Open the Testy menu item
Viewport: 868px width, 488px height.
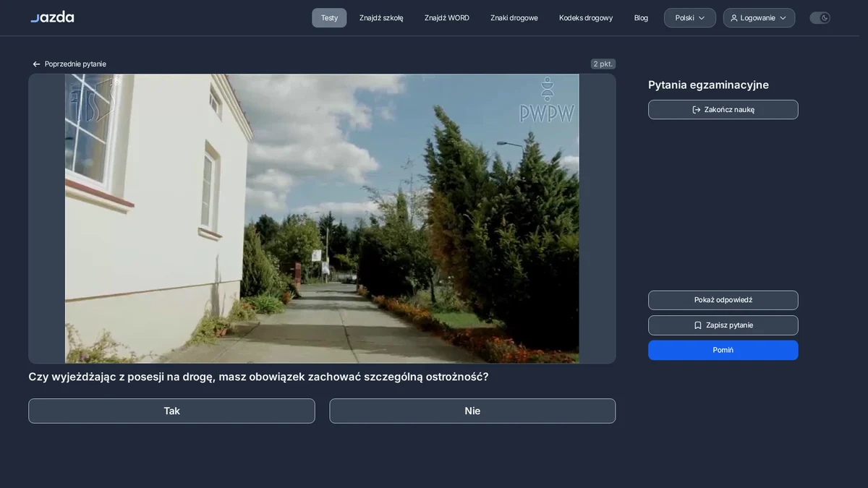(x=329, y=18)
